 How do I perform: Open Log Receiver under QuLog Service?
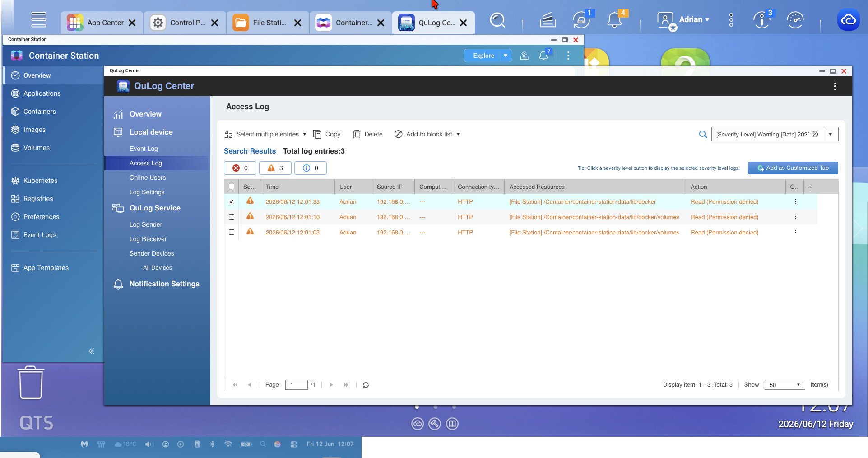pyautogui.click(x=148, y=239)
